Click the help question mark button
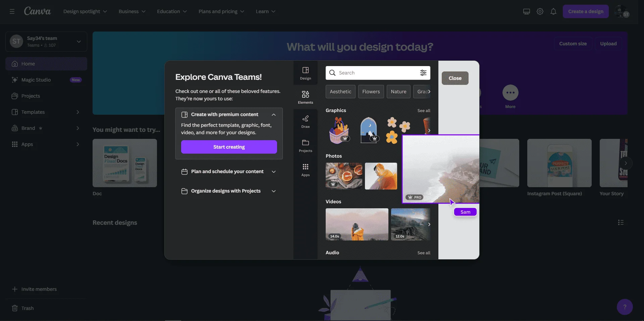The height and width of the screenshot is (321, 644). tap(625, 307)
